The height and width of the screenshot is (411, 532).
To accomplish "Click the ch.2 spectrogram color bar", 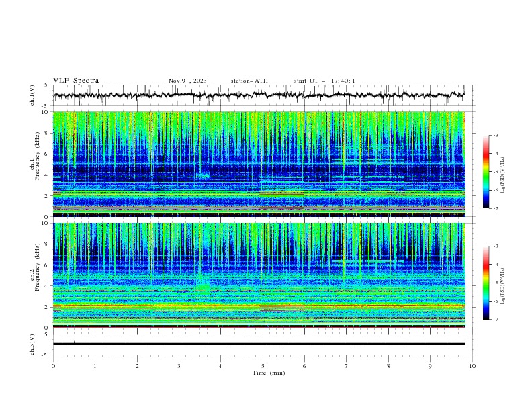I will tap(486, 283).
